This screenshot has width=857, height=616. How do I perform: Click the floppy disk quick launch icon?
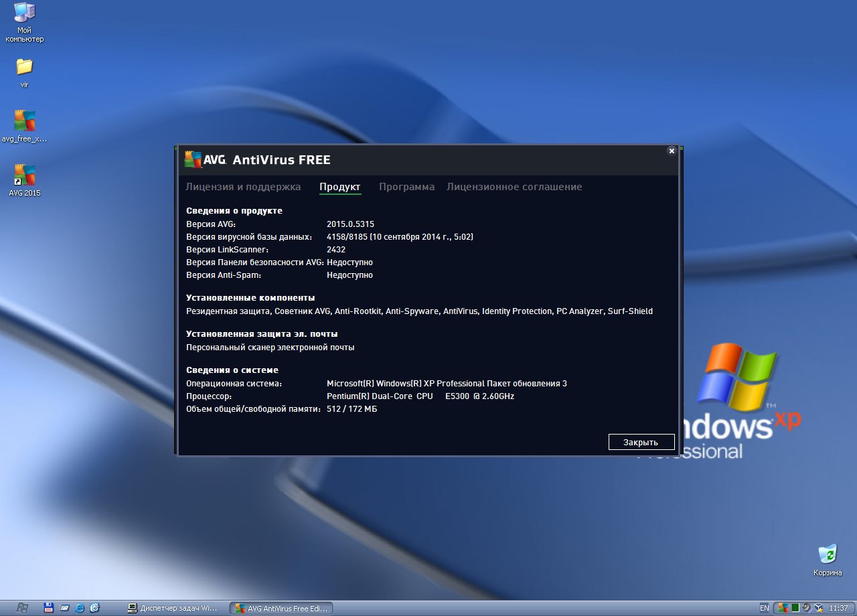[x=48, y=608]
